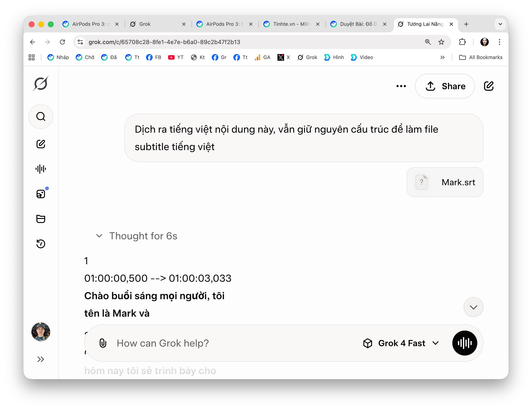Image resolution: width=532 pixels, height=410 pixels.
Task: Click the Grok logo in sidebar
Action: point(41,84)
